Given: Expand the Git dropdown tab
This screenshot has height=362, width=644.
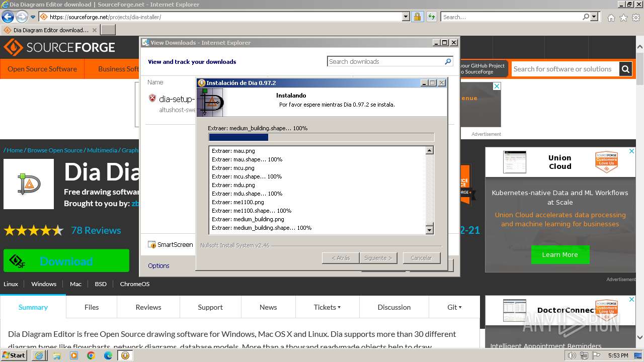Looking at the screenshot, I should (454, 307).
